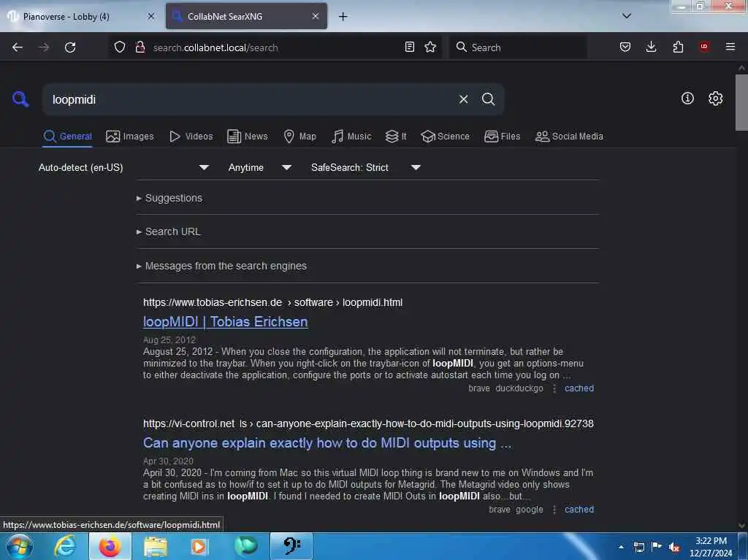Select the General search category
The width and height of the screenshot is (748, 560).
[x=67, y=137]
